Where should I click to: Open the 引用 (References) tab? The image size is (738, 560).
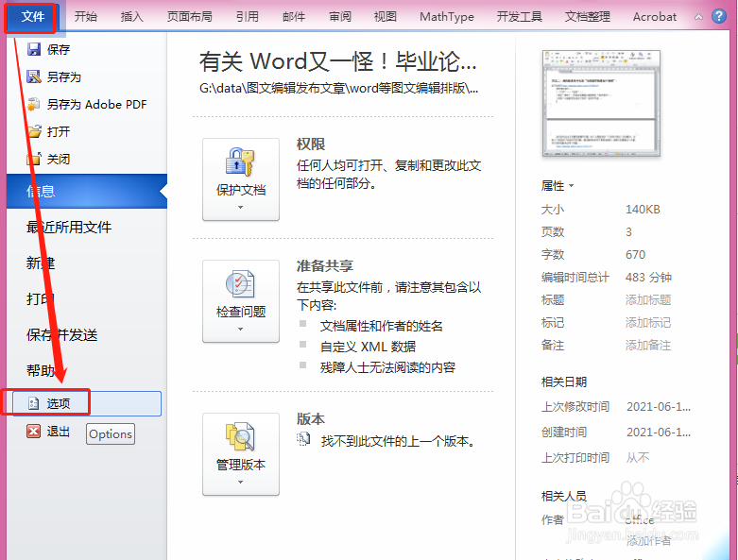[248, 17]
